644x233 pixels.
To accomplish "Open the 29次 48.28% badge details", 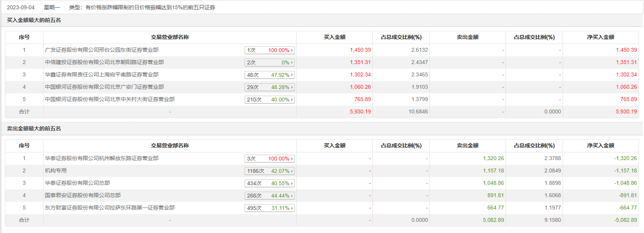I will [x=269, y=87].
